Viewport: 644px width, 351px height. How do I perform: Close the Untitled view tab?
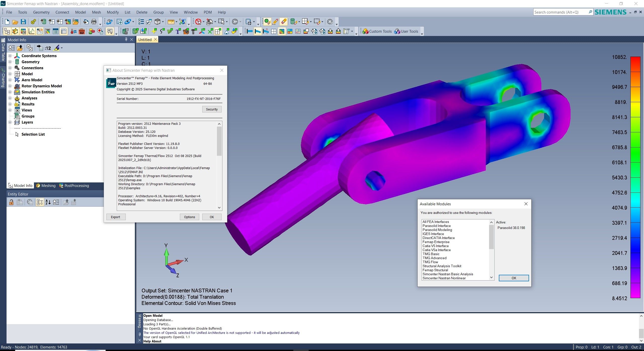pyautogui.click(x=155, y=40)
